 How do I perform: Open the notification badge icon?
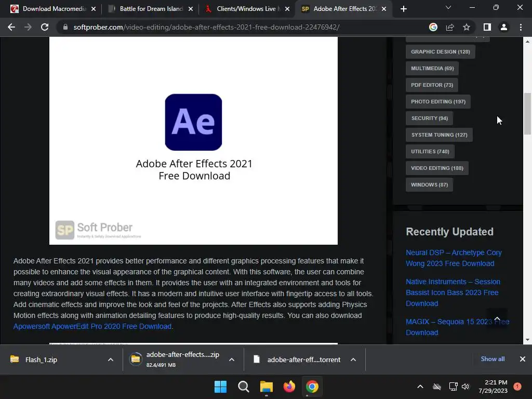coord(517,387)
